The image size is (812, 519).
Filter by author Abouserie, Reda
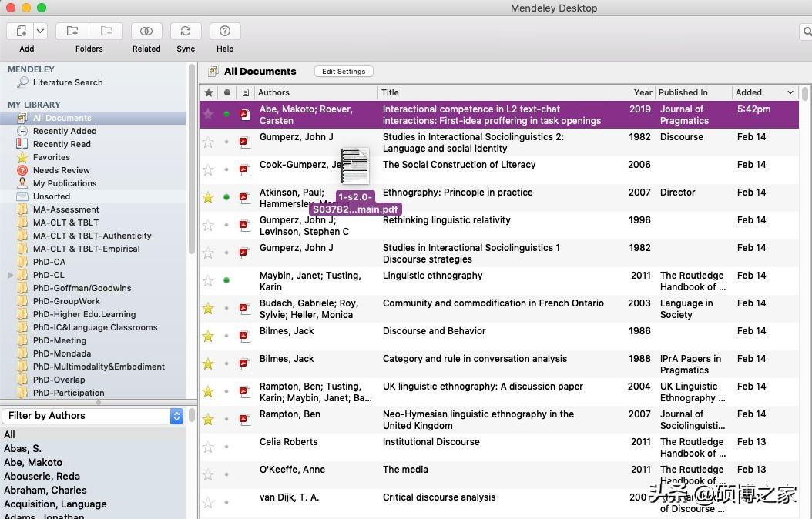[42, 476]
